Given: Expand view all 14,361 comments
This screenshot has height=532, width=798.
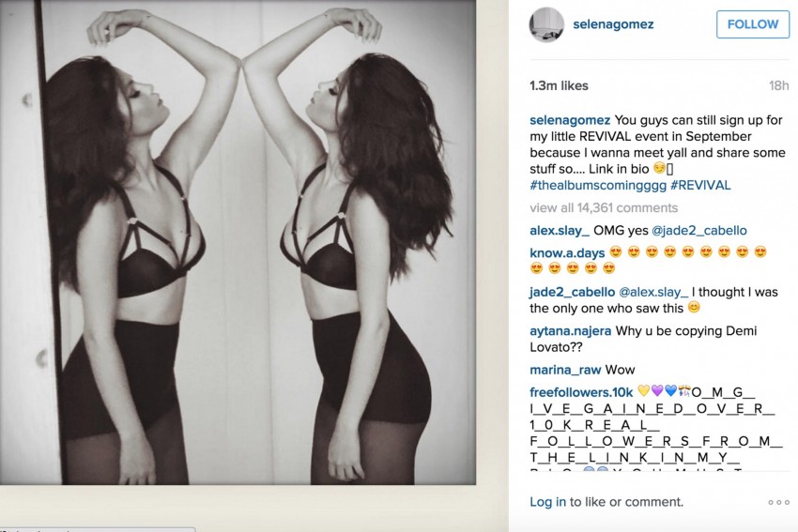Looking at the screenshot, I should pos(604,207).
